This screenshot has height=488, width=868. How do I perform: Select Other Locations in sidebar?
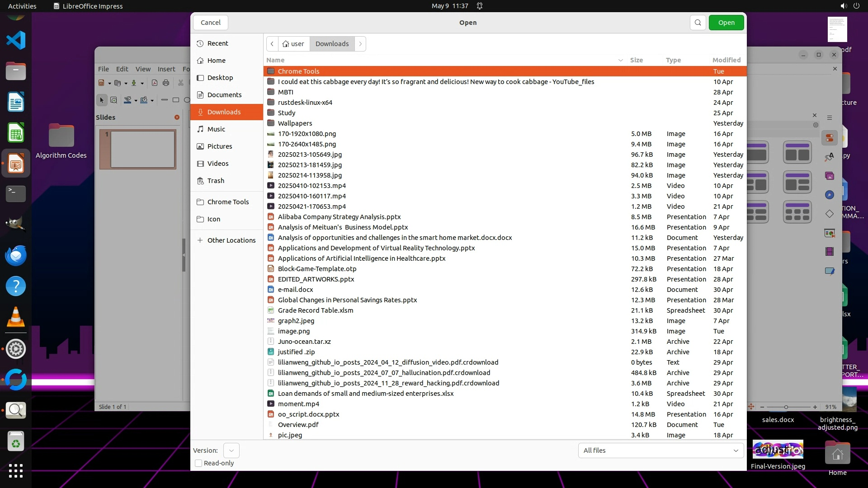click(x=231, y=240)
